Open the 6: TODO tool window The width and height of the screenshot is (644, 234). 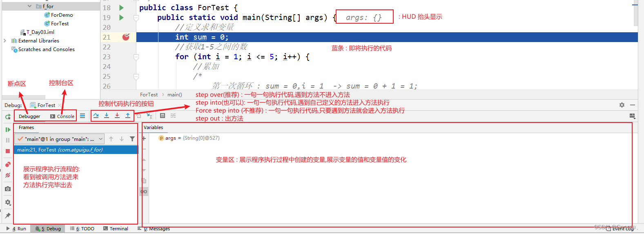tap(82, 229)
